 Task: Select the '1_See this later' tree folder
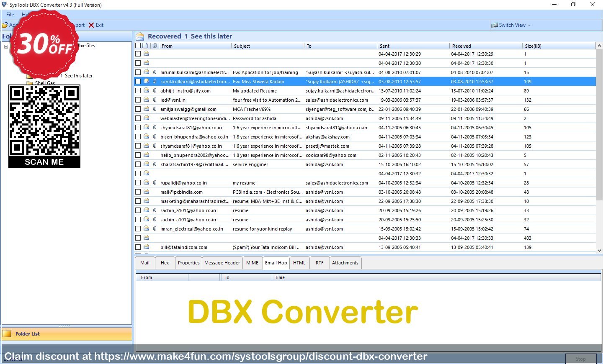(75, 76)
